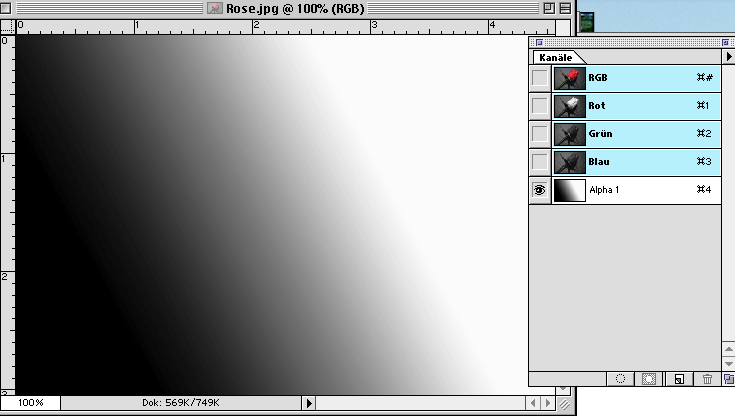Hide the Alpha 1 channel eye
The width and height of the screenshot is (735, 416).
tap(540, 190)
